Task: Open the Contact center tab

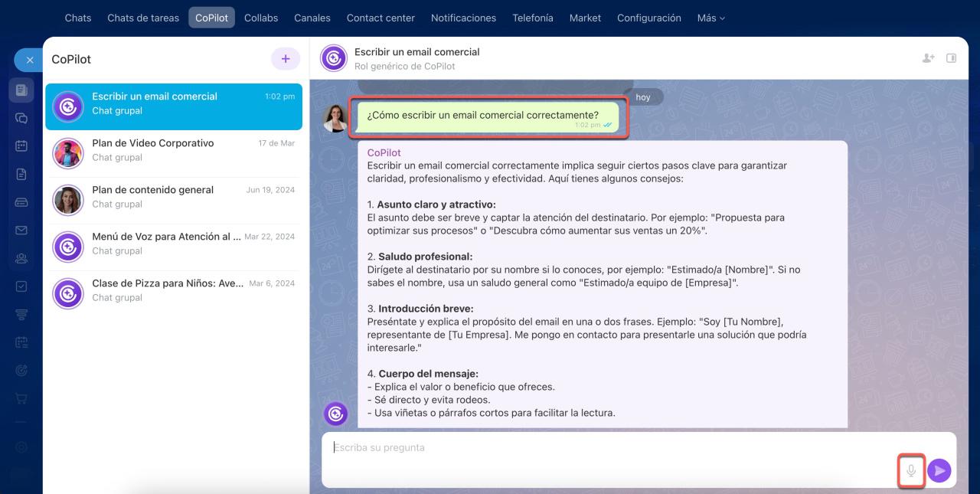Action: point(381,18)
